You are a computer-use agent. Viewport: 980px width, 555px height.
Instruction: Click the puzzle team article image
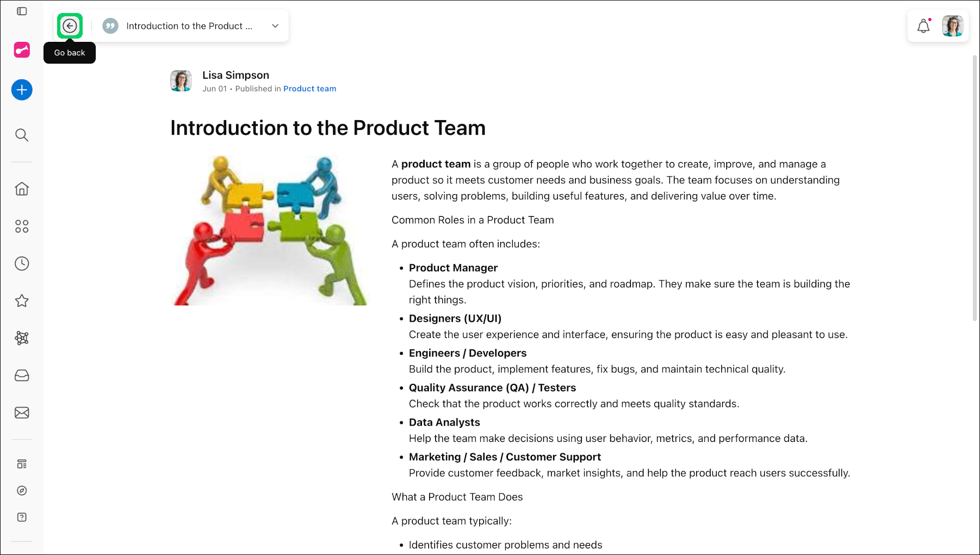point(270,230)
